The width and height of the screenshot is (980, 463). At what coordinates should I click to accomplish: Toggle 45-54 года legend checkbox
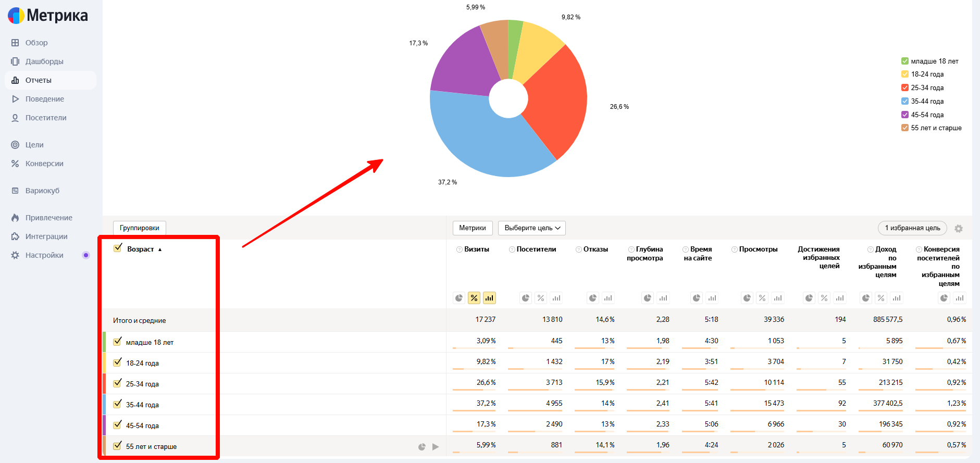(905, 115)
